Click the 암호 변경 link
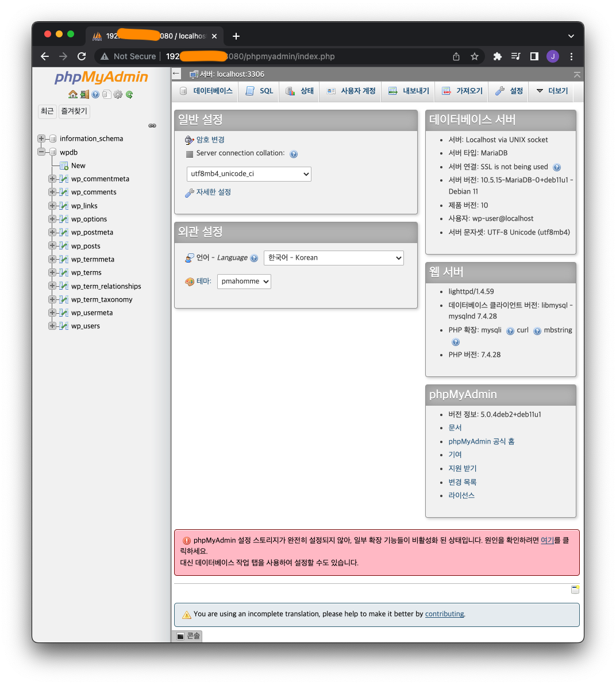The width and height of the screenshot is (616, 685). tap(210, 140)
